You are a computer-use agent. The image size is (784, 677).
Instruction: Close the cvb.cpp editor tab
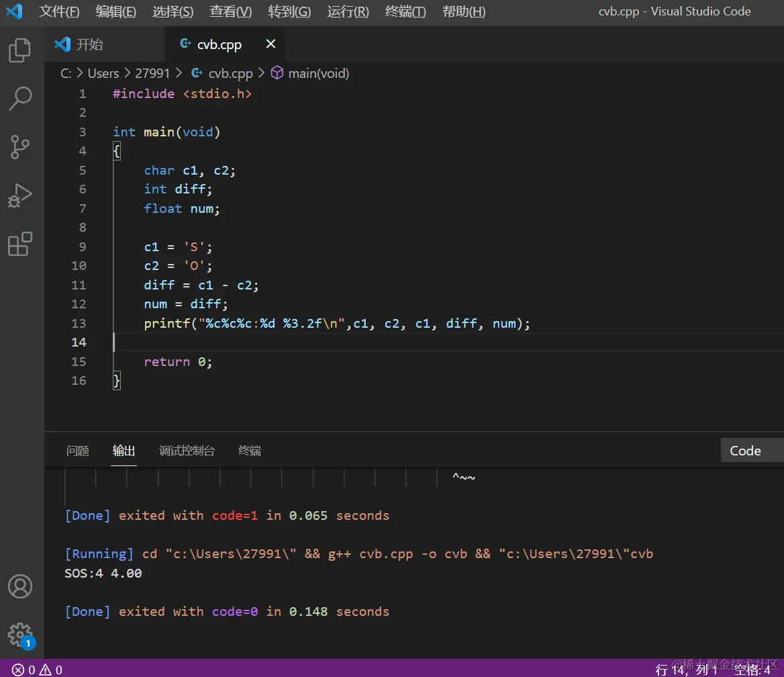271,44
